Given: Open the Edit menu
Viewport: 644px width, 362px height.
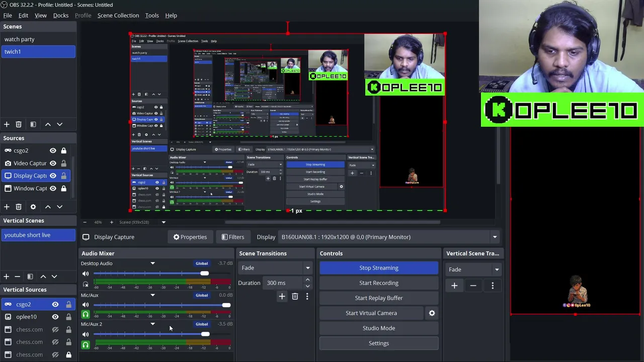Looking at the screenshot, I should click(x=23, y=15).
